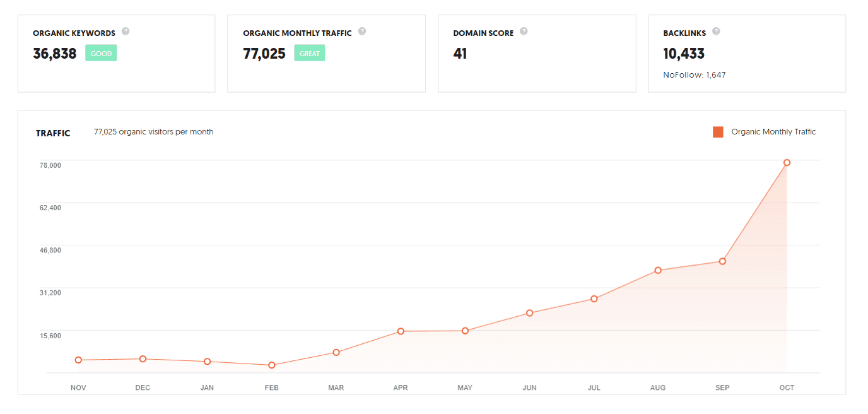Click the MAR x-axis month label

(336, 387)
